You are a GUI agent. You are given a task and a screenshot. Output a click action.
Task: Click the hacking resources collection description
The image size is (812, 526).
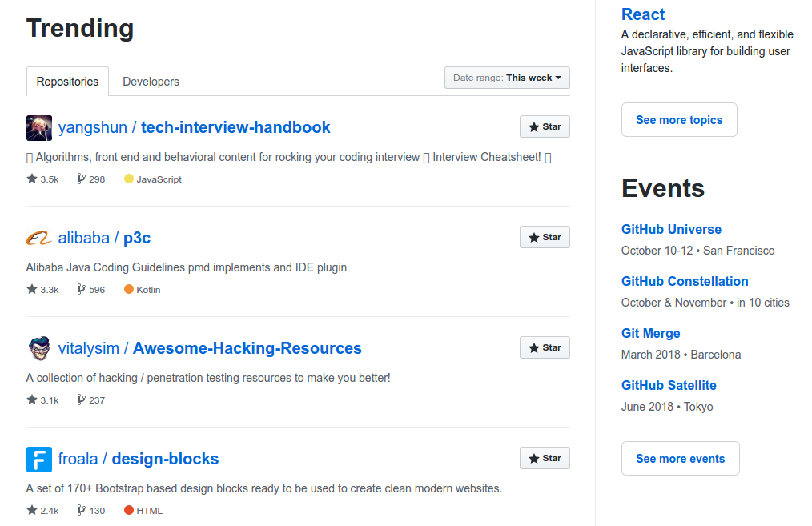point(208,378)
